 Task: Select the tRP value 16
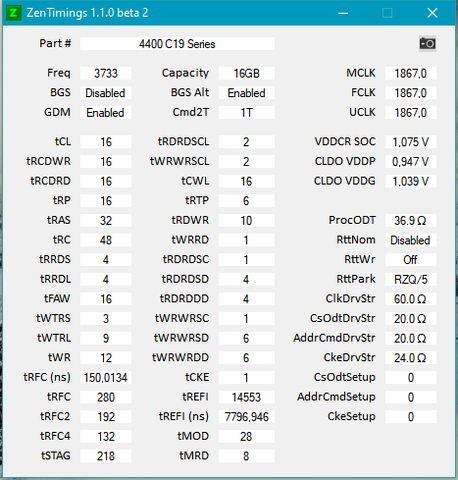pos(106,201)
